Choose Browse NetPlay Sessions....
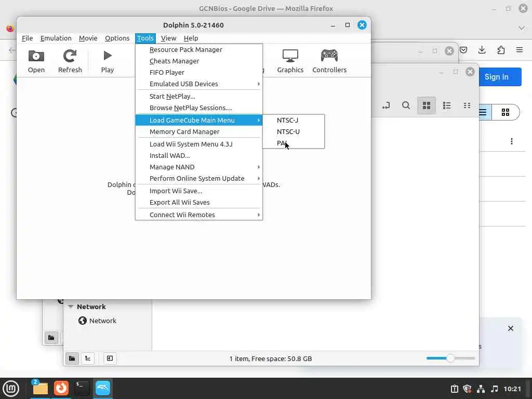Screen dimensions: 532x399 point(199,108)
